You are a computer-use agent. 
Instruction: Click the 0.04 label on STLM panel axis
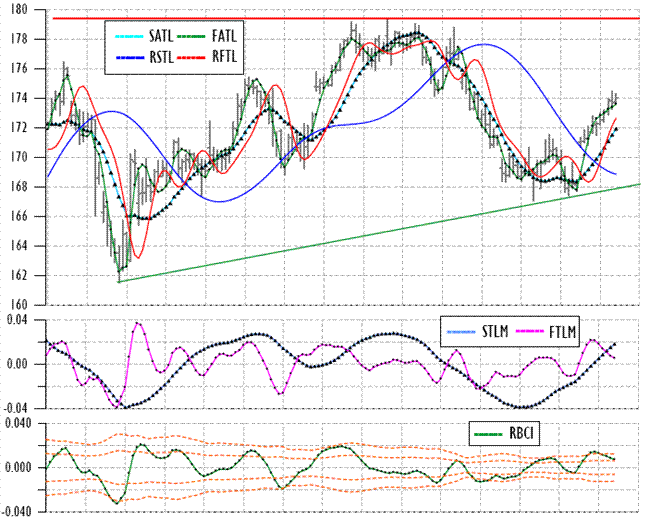click(x=15, y=320)
